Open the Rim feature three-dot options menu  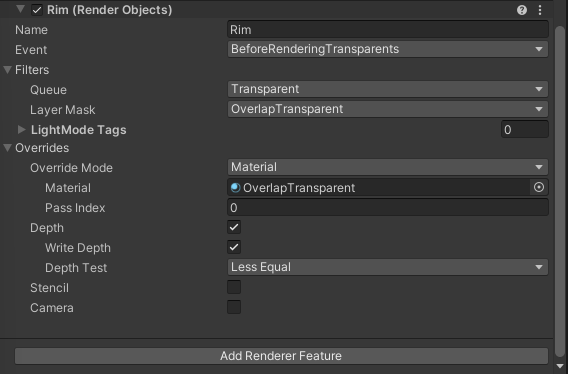coord(540,10)
